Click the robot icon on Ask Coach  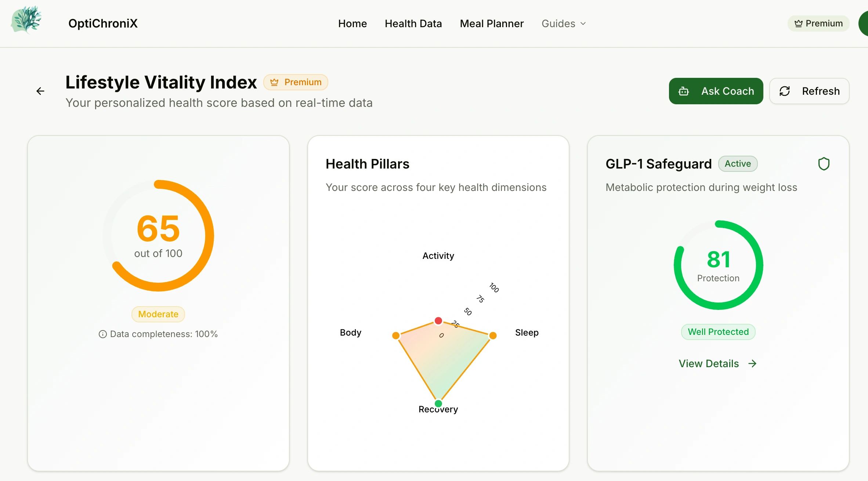point(684,91)
